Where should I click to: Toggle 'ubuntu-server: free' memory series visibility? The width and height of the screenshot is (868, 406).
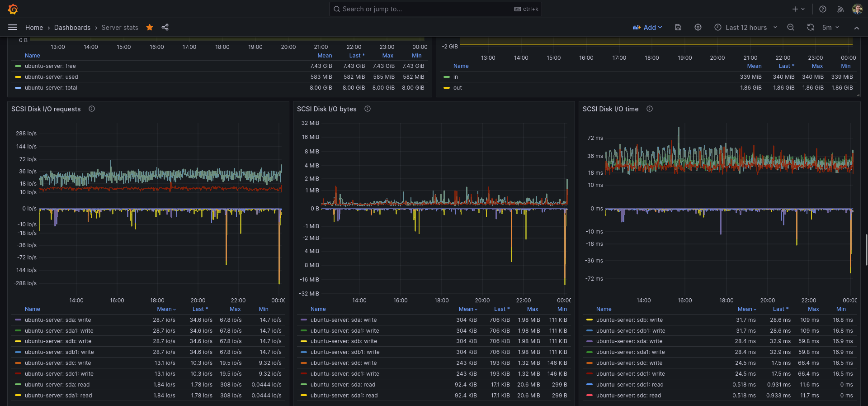tap(50, 66)
